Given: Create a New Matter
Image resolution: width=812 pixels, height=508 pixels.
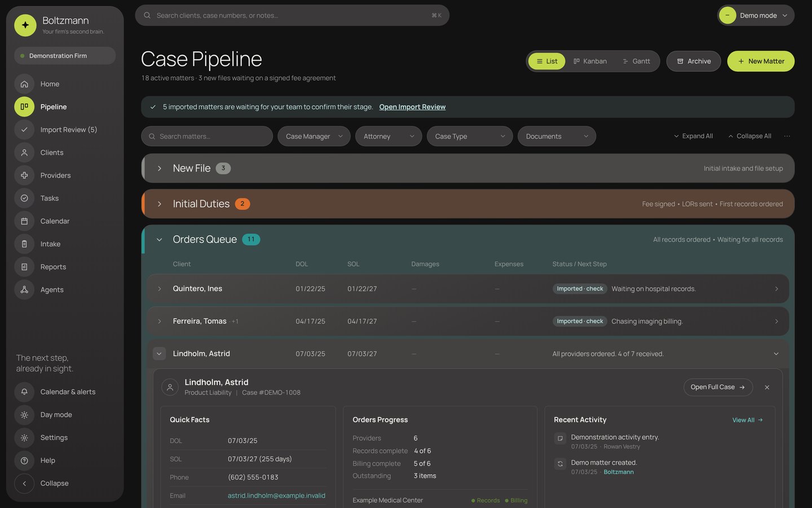Looking at the screenshot, I should 761,61.
